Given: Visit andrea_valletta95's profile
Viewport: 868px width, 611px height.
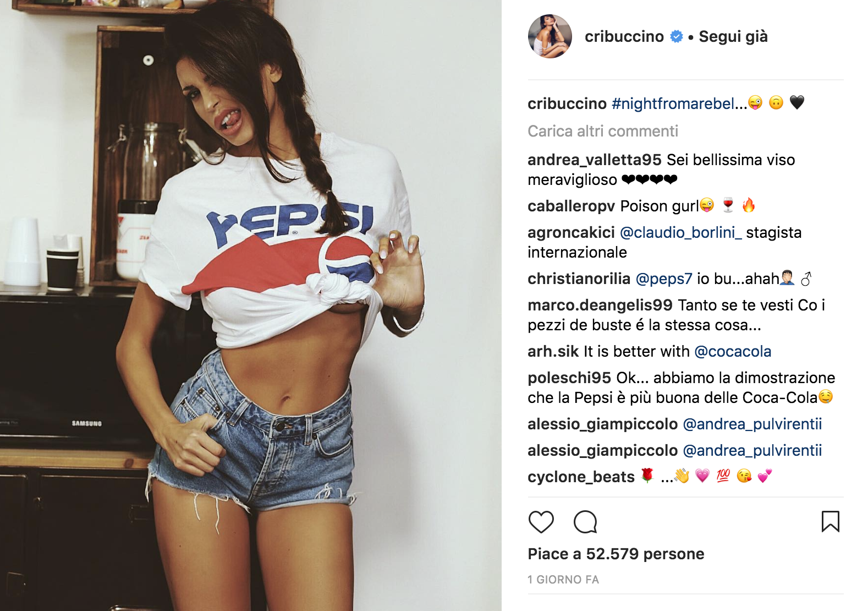Looking at the screenshot, I should (x=594, y=160).
